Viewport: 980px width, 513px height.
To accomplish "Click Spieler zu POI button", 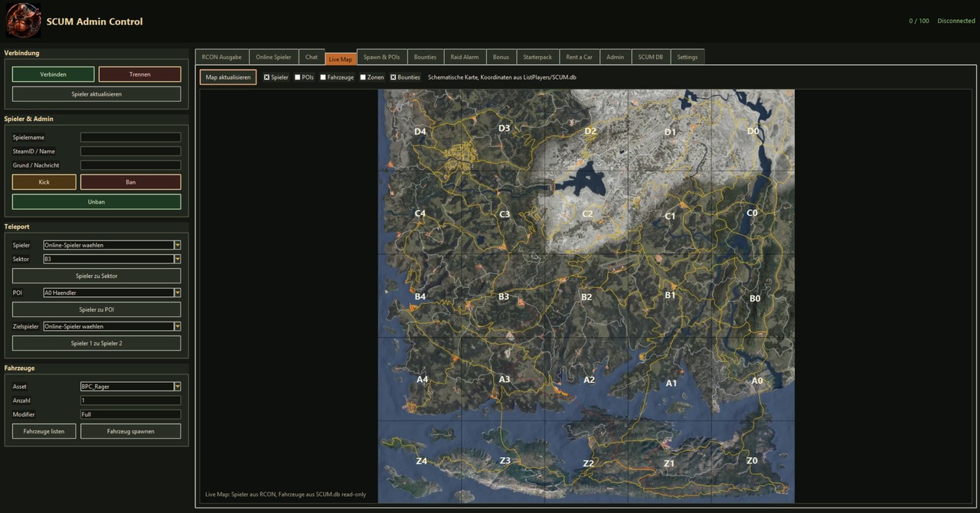I will [96, 309].
